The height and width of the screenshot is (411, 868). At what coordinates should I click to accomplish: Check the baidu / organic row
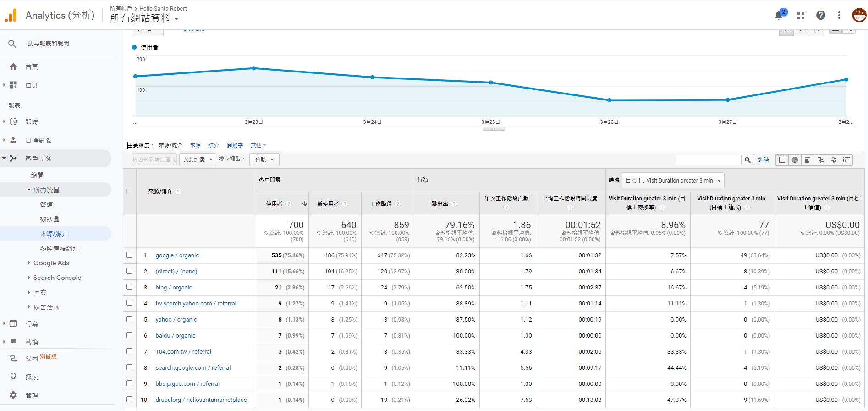click(130, 335)
